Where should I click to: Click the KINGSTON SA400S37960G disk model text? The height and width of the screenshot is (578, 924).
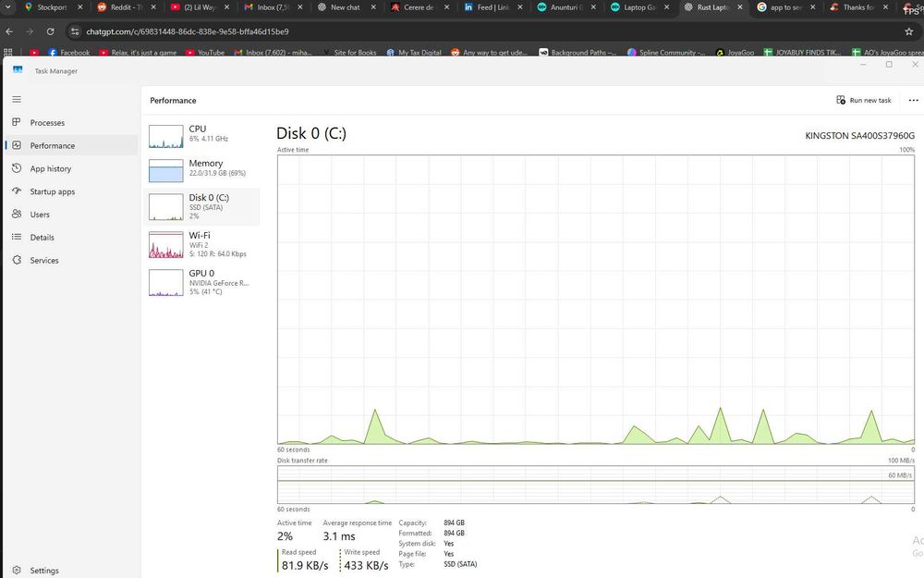click(x=859, y=136)
